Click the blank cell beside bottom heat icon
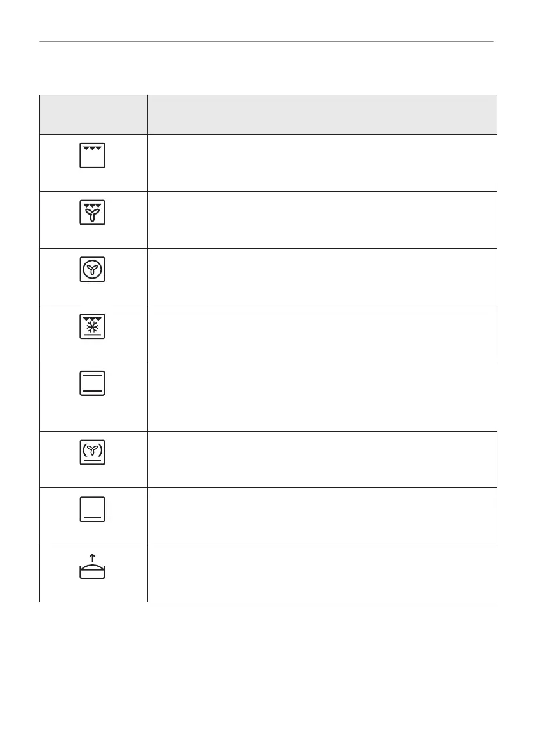 click(321, 516)
